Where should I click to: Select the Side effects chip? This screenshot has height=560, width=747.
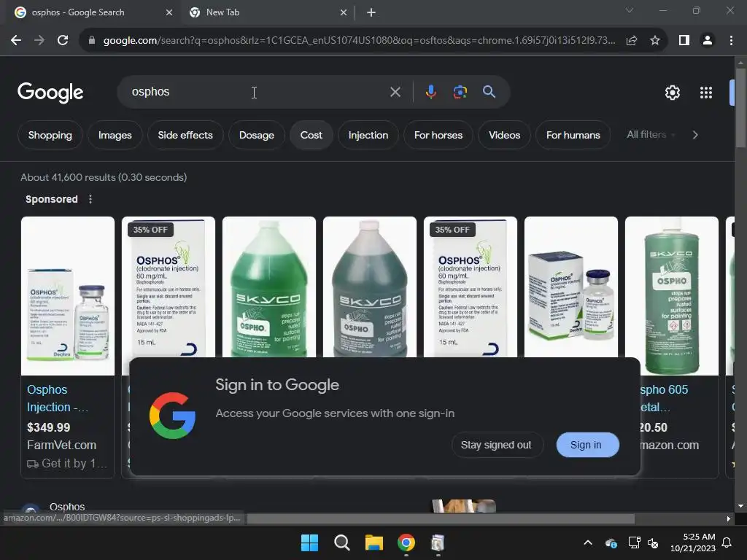(x=185, y=135)
